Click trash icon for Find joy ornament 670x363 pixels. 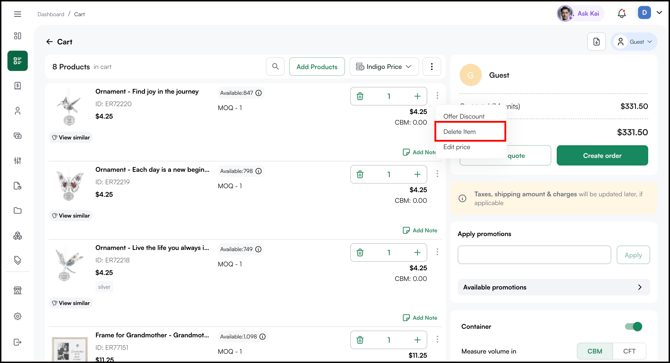coord(360,96)
